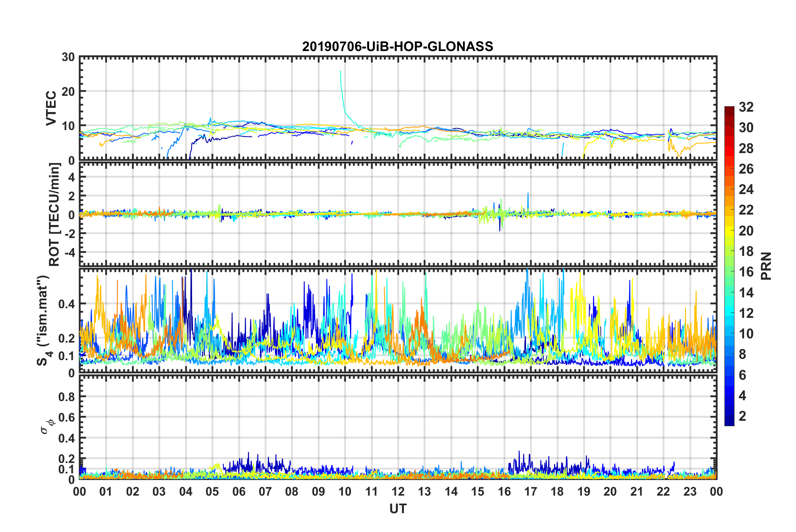Pick the dark blue bottom of PRN colorbar
The height and width of the screenshot is (532, 796).
click(729, 422)
